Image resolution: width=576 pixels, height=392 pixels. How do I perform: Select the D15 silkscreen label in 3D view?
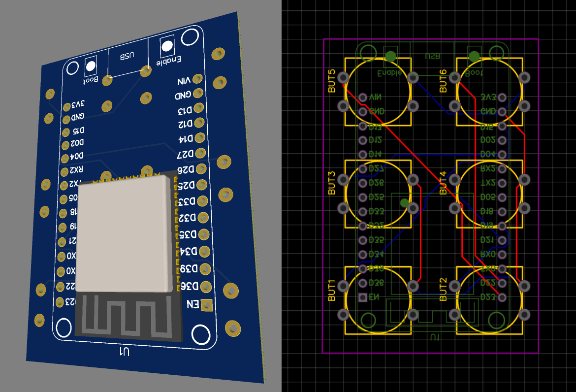point(78,131)
